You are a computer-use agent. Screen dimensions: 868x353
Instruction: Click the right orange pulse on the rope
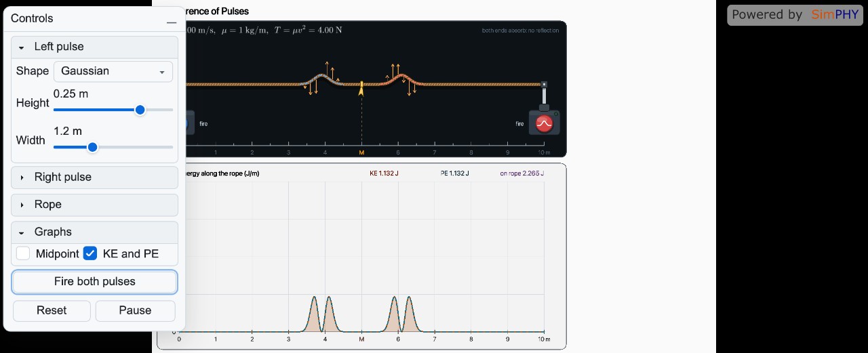pyautogui.click(x=401, y=79)
